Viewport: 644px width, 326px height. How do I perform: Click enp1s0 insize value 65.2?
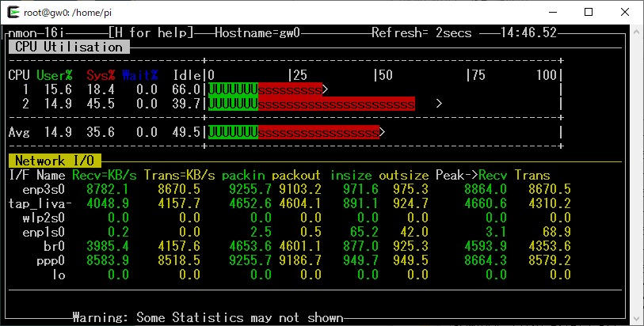pos(364,232)
